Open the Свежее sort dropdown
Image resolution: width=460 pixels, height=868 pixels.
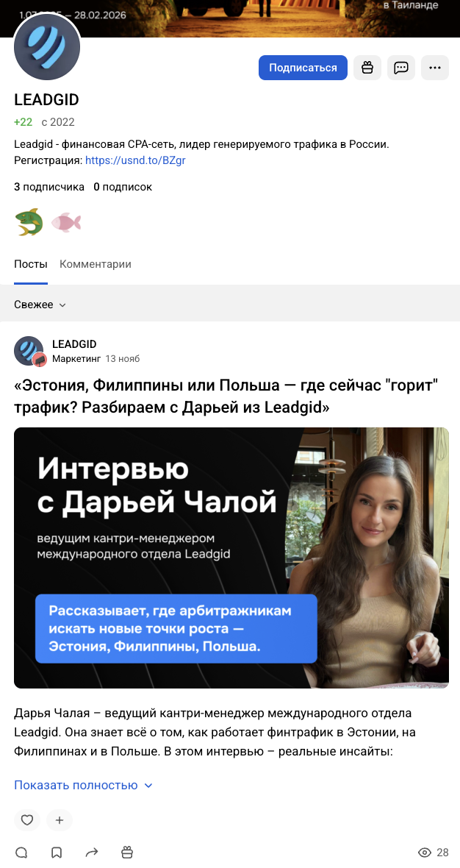[x=40, y=305]
